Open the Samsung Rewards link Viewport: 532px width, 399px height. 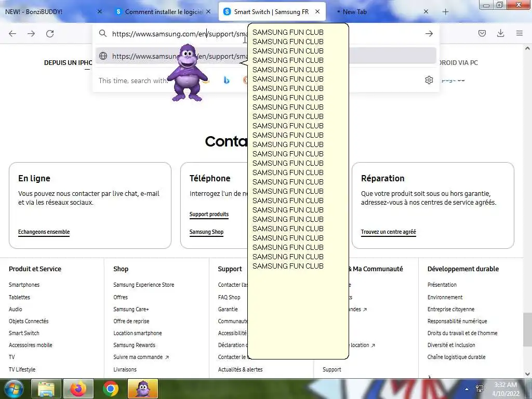(x=135, y=345)
